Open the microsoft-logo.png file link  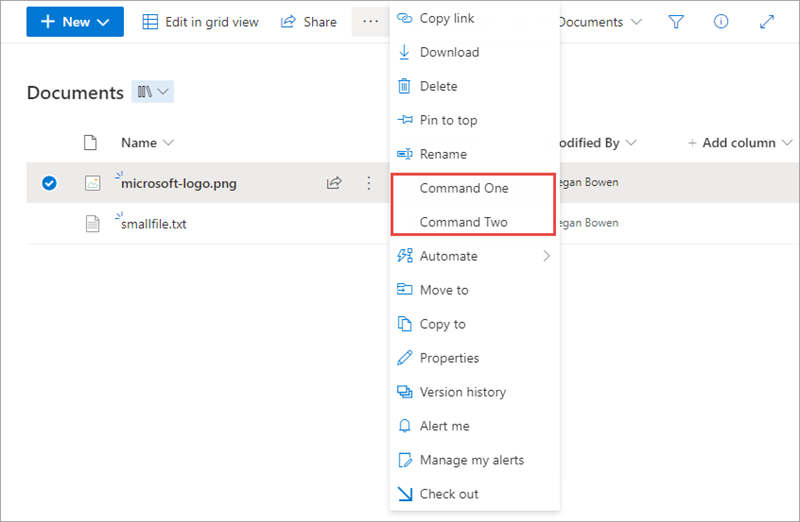179,183
